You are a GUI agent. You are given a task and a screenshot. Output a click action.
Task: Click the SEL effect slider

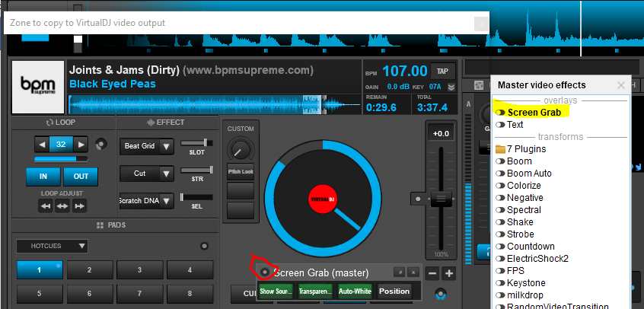[x=196, y=197]
